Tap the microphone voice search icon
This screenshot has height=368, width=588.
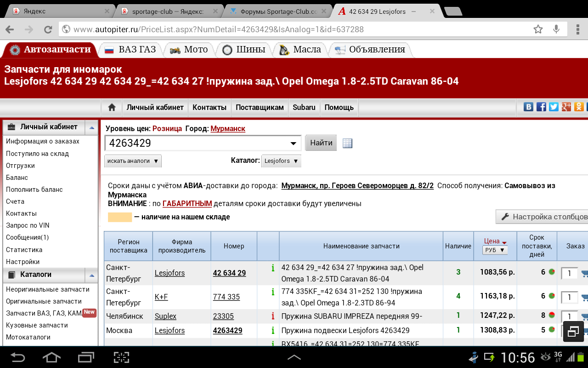(x=556, y=29)
